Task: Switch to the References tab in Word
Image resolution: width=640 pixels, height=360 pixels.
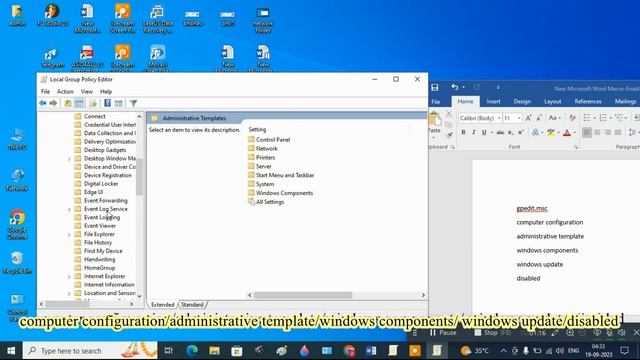Action: tap(588, 101)
